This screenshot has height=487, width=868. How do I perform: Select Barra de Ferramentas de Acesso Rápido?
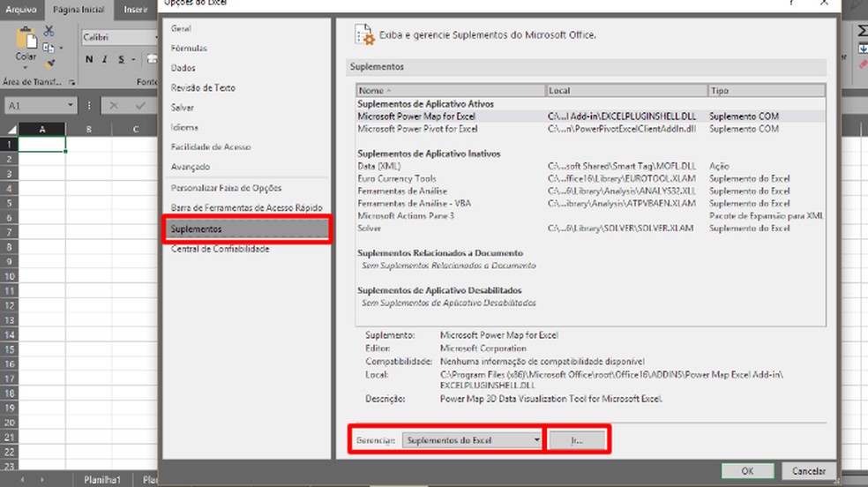tap(246, 207)
